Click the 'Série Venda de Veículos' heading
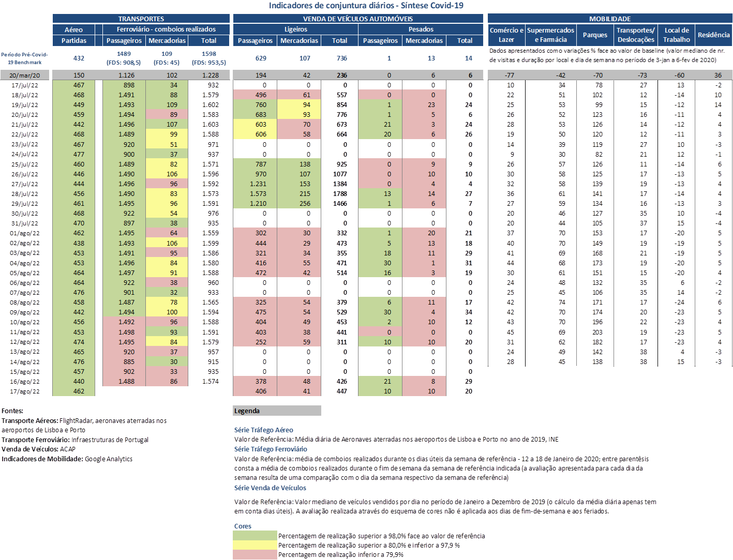This screenshot has width=733, height=560. (270, 488)
